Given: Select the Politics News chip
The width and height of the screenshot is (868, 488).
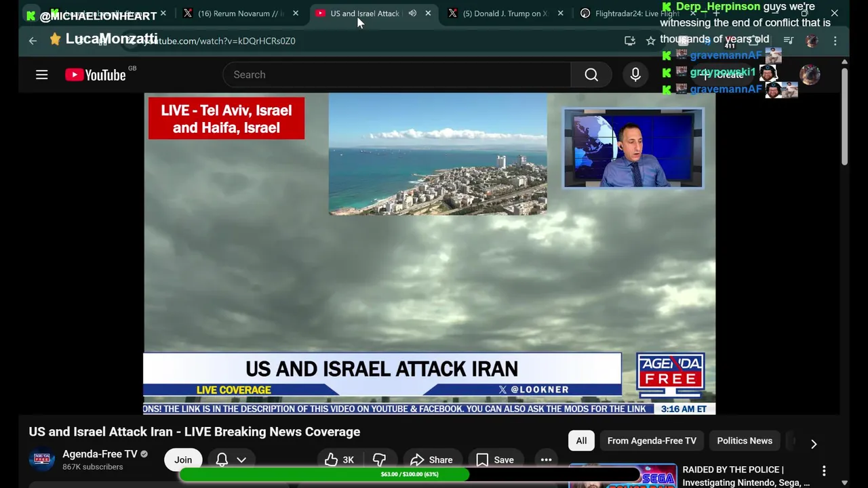Looking at the screenshot, I should coord(745,441).
